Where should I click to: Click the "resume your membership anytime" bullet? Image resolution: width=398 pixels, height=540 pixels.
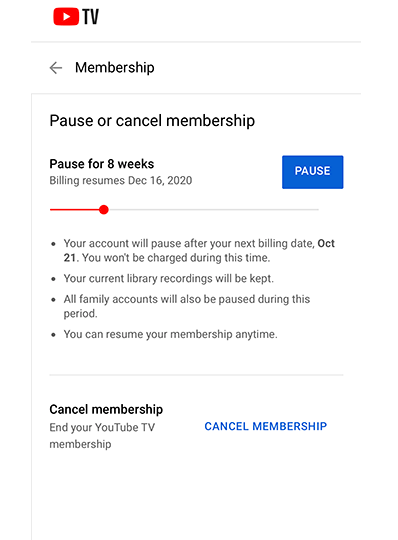click(170, 334)
